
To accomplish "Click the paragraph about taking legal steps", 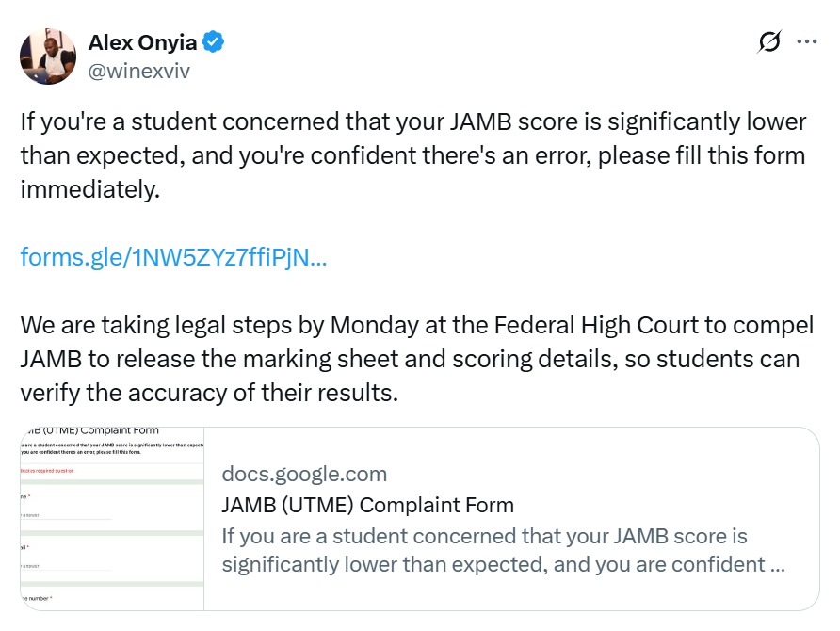I will (x=416, y=360).
